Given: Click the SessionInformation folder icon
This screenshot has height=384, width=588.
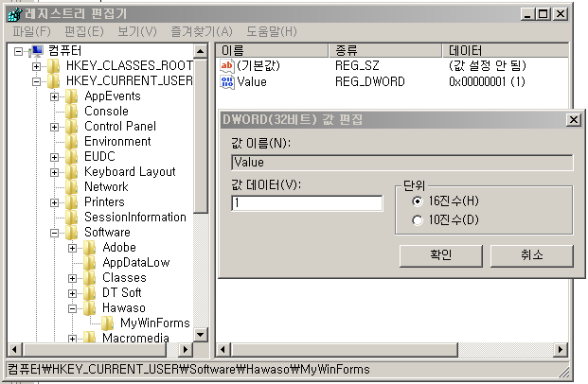Looking at the screenshot, I should coord(72,218).
